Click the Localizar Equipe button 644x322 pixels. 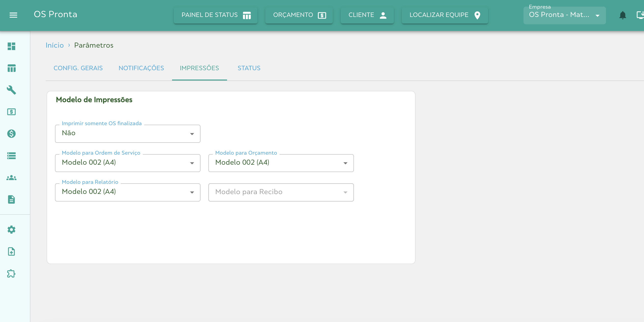click(x=444, y=15)
